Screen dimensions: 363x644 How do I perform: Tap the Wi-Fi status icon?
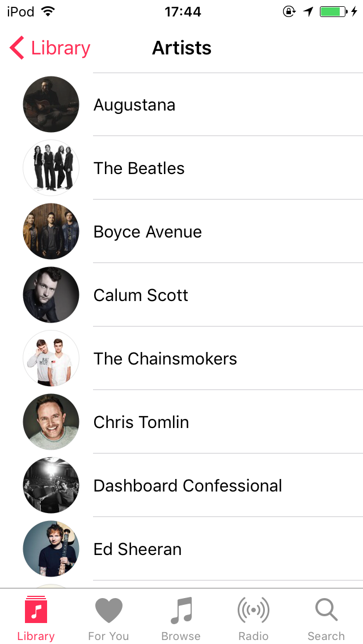coord(48,12)
